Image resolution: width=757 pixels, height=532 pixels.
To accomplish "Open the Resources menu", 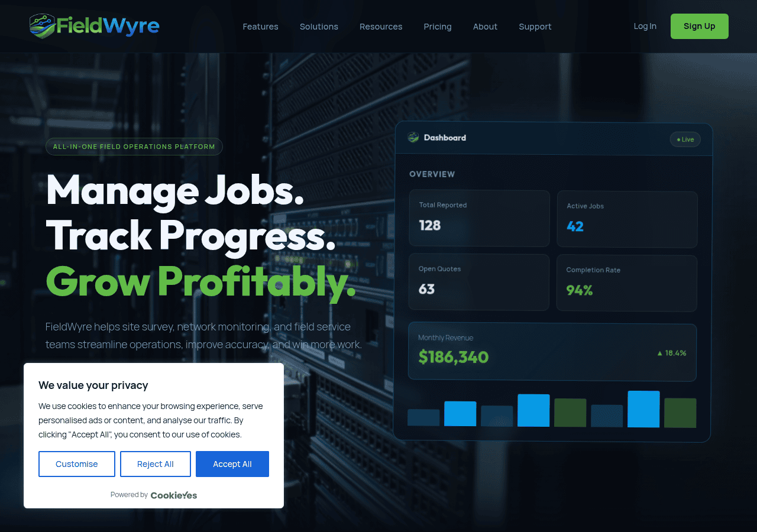I will click(381, 27).
